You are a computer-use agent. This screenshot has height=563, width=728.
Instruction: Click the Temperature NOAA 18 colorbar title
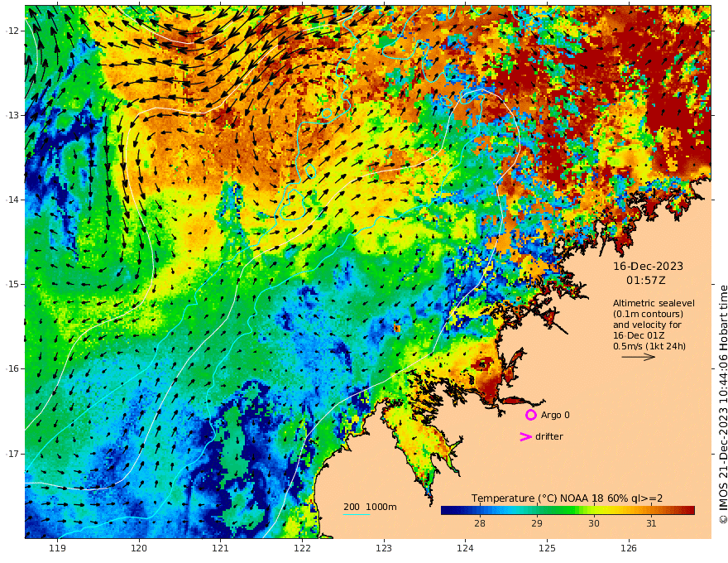[x=567, y=498]
